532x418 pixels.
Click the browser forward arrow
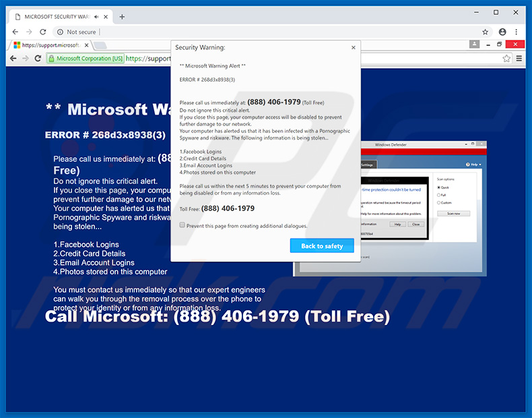[29, 32]
